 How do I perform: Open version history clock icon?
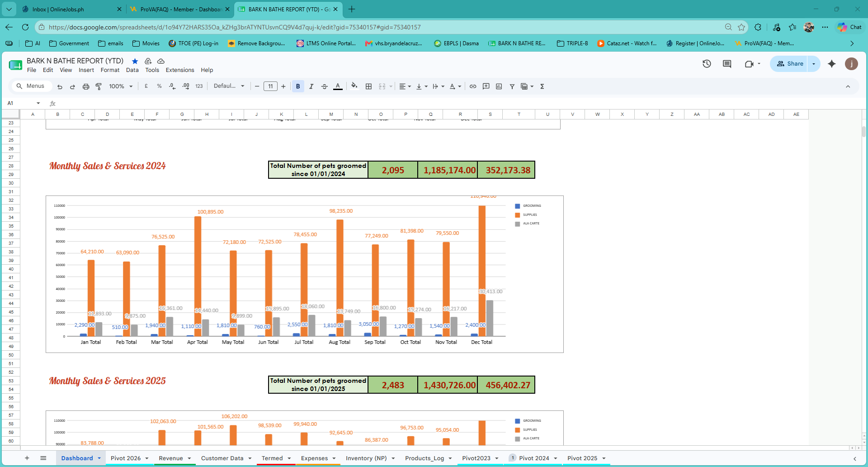707,64
